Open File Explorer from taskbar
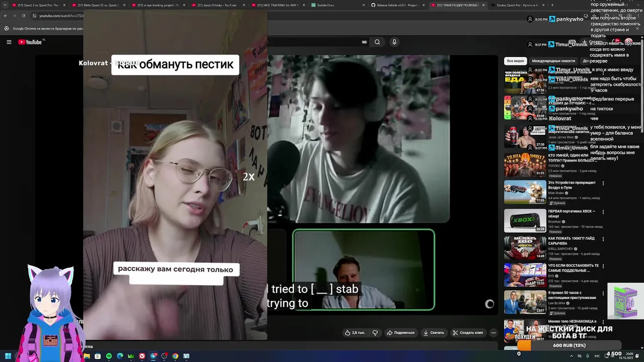Screen dimensions: 644x362 coord(87,356)
